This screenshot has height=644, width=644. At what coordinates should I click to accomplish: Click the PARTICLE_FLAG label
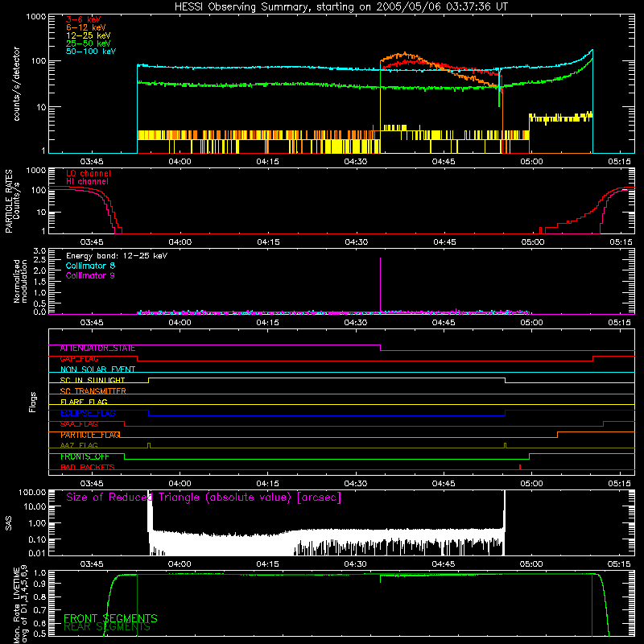click(x=90, y=435)
